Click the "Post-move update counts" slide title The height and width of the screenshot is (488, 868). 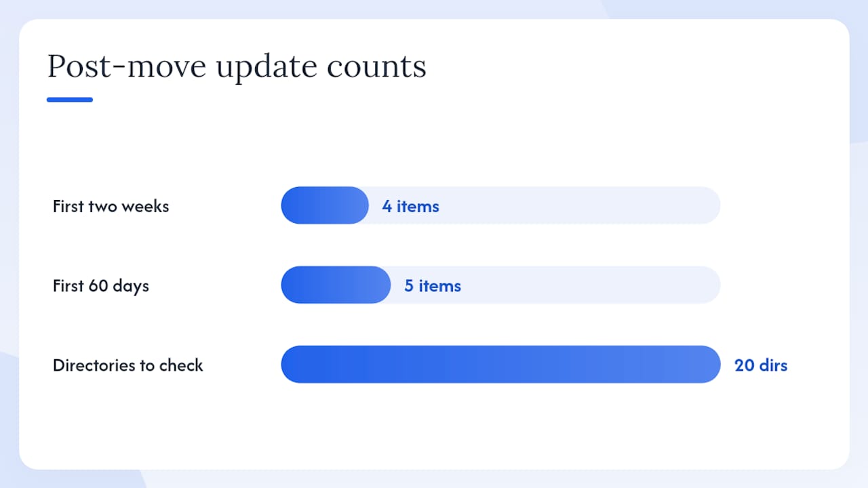237,67
